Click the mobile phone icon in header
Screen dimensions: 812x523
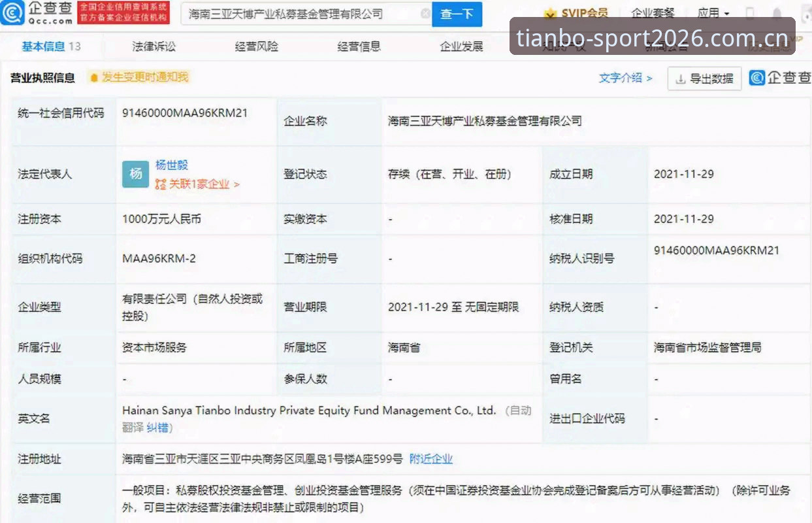coord(749,13)
